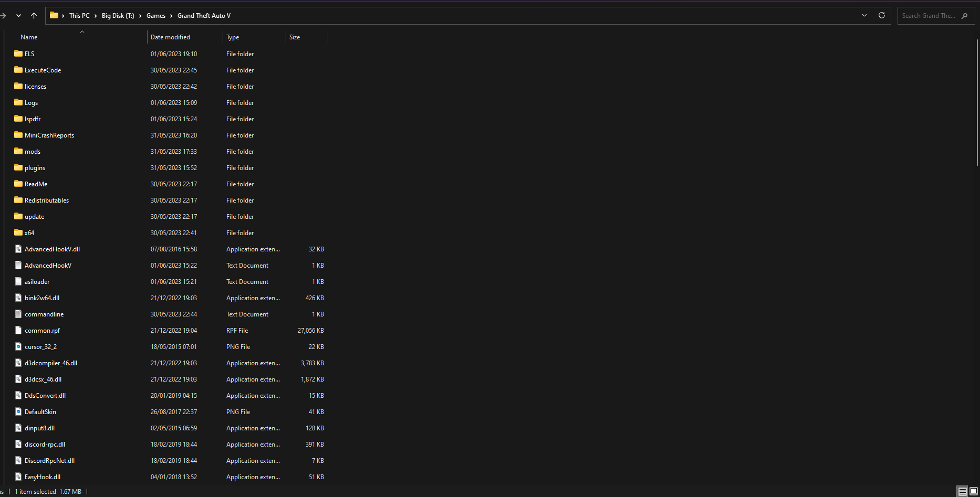Select the dinput8.dll file name
Image resolution: width=980 pixels, height=497 pixels.
(39, 428)
